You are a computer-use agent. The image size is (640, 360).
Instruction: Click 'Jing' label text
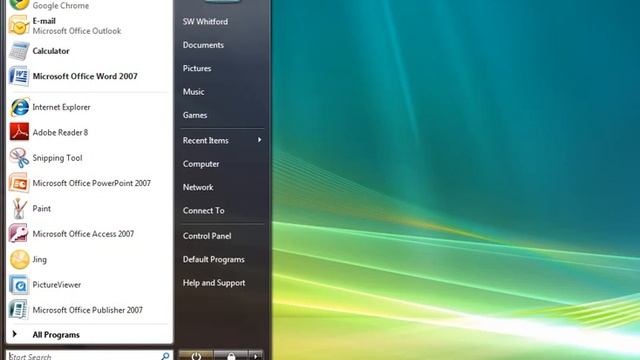coord(40,260)
